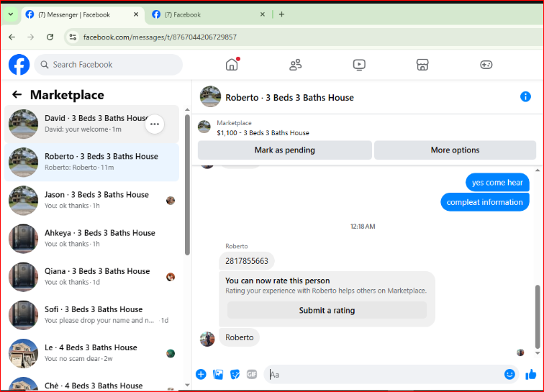Open the Friends icon in top navigation
Image resolution: width=544 pixels, height=392 pixels.
[x=296, y=65]
